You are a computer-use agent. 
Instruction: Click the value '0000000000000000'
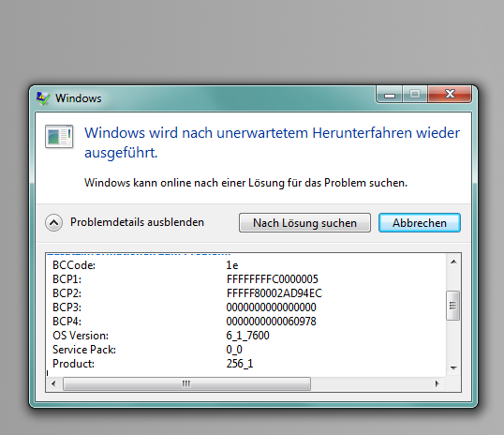(x=272, y=307)
